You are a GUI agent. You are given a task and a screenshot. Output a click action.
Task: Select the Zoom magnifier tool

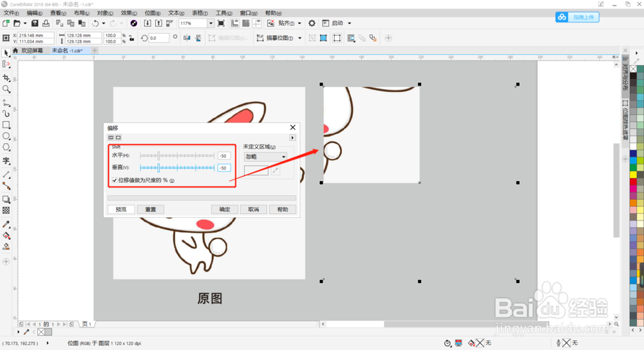(6, 89)
